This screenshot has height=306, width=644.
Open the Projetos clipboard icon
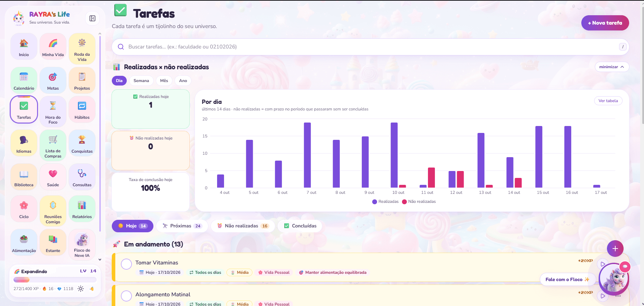point(82,80)
